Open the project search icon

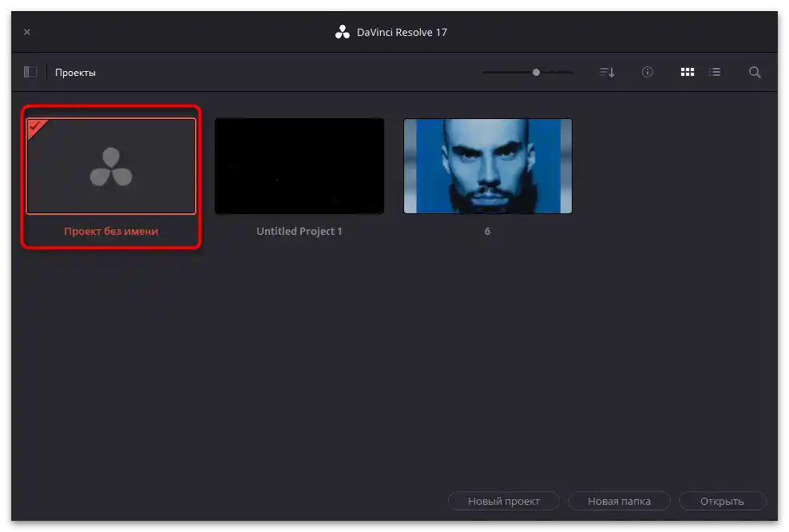coord(755,72)
